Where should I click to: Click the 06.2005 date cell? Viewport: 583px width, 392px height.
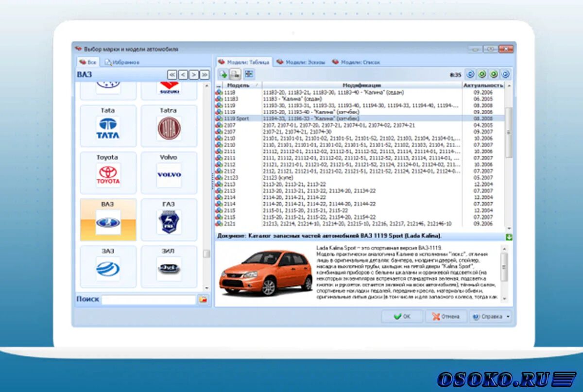(x=483, y=99)
